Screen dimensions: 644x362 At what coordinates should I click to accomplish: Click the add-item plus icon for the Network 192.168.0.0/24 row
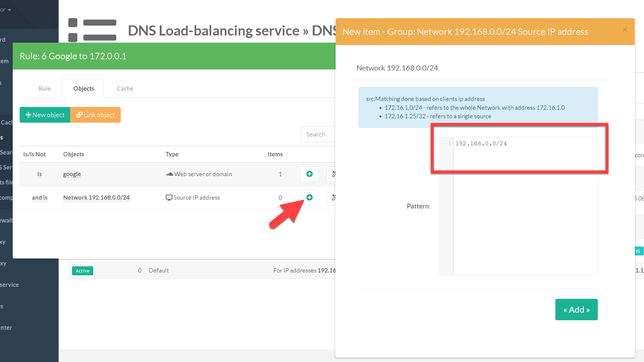click(309, 197)
